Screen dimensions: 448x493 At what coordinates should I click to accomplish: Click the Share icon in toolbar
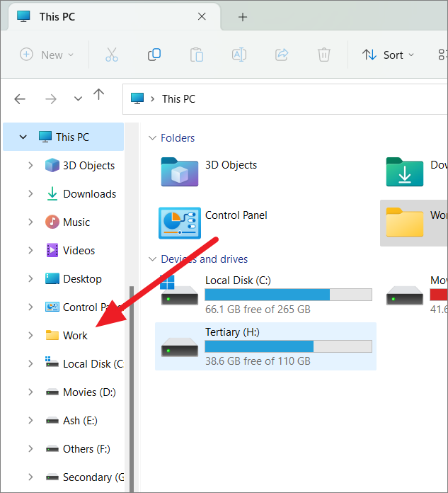[x=282, y=55]
